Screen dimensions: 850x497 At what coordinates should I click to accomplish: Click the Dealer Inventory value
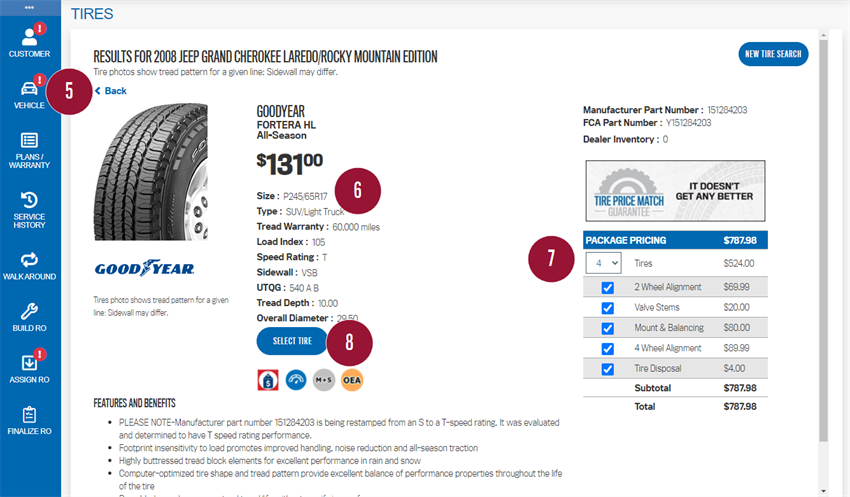click(665, 139)
